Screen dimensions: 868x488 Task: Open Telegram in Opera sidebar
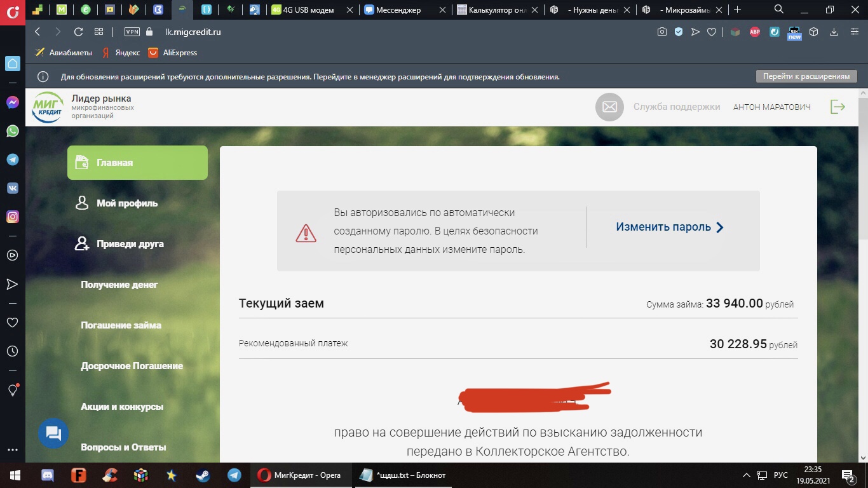[12, 159]
